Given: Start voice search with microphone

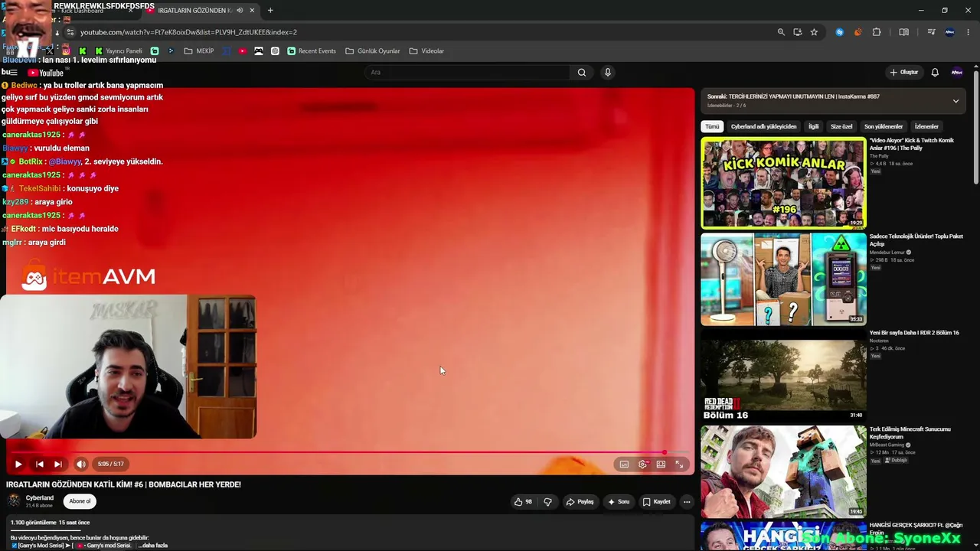Looking at the screenshot, I should [608, 72].
